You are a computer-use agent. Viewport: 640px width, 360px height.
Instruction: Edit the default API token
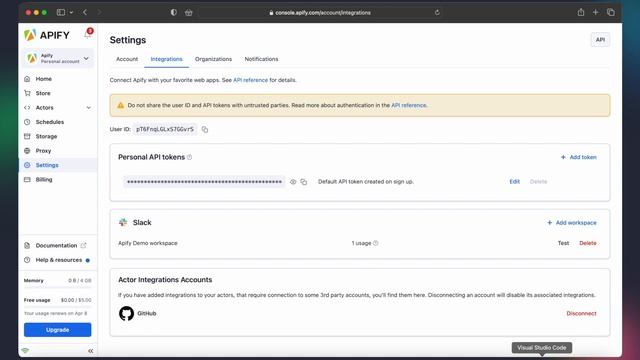(514, 182)
